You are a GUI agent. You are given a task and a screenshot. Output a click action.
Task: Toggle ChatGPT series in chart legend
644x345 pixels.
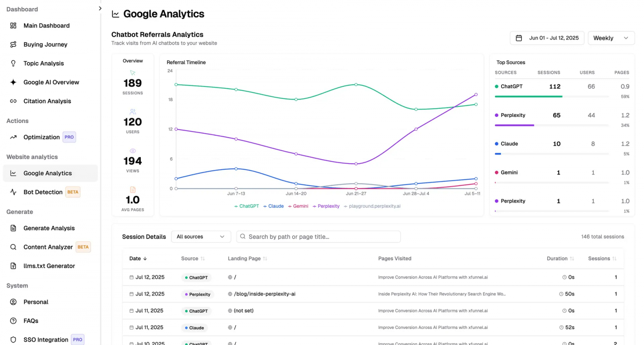(246, 206)
